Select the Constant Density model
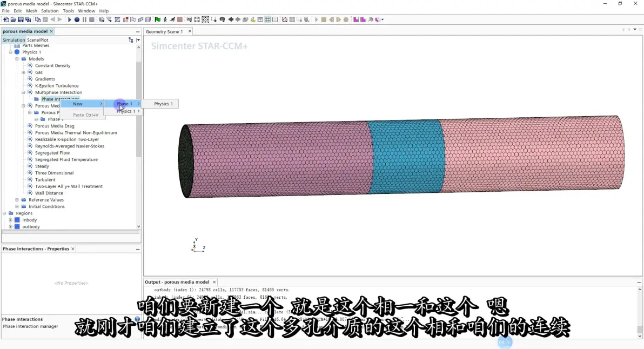Screen dimensions: 644x349 (x=52, y=66)
